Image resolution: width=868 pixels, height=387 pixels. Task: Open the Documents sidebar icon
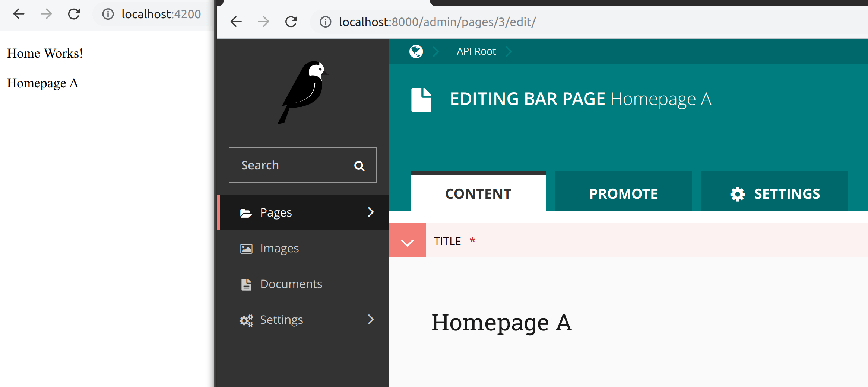pyautogui.click(x=246, y=284)
